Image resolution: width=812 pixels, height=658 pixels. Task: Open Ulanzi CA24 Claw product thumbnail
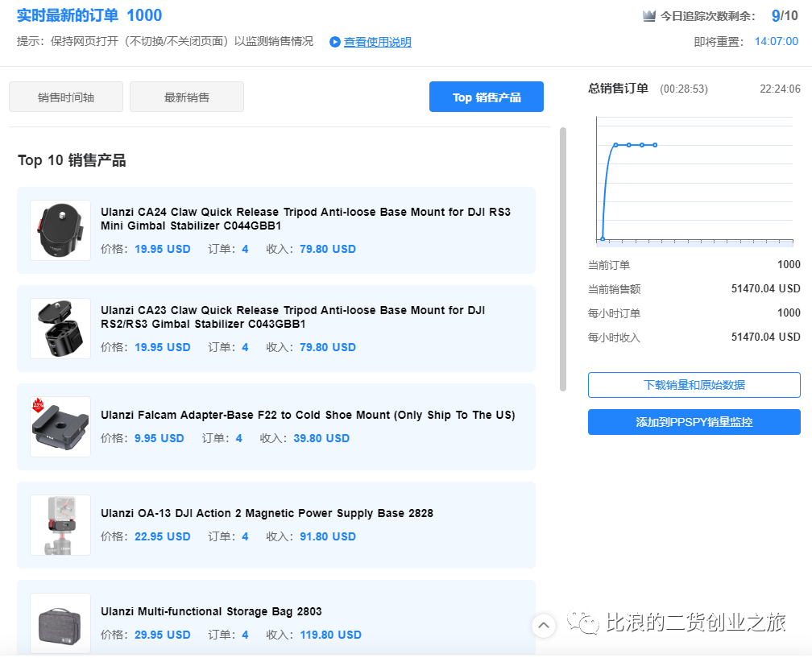[x=60, y=230]
